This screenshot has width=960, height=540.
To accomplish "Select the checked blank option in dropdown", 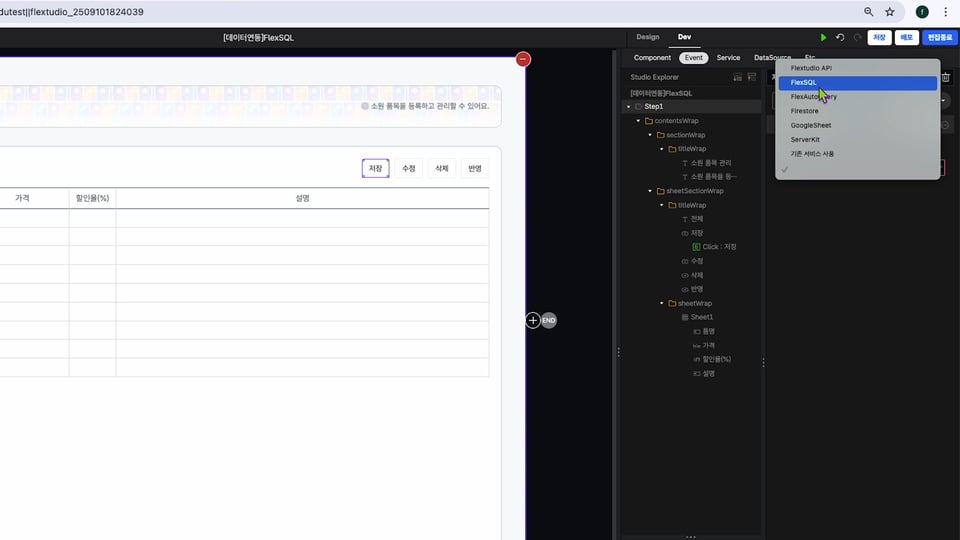I will tap(857, 170).
